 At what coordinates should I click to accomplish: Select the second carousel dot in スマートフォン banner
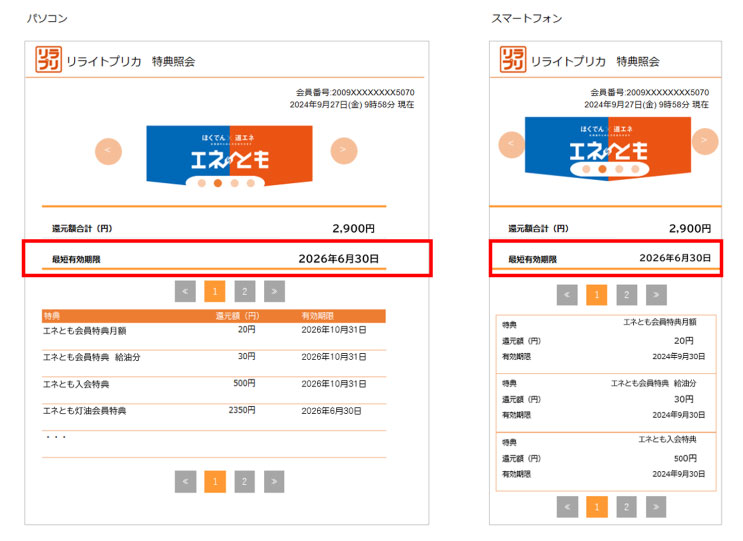pyautogui.click(x=602, y=169)
